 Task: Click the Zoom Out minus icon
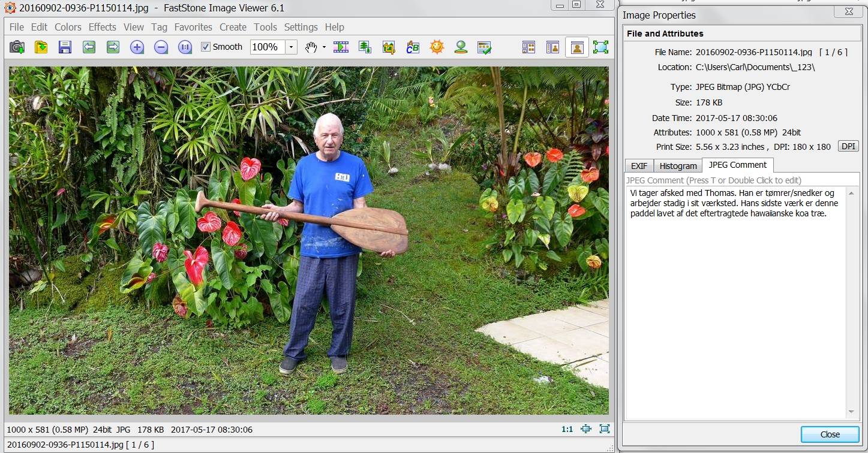pyautogui.click(x=161, y=47)
